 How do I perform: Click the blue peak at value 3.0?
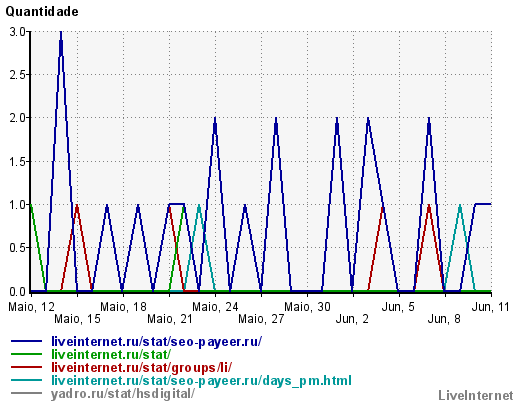point(61,33)
